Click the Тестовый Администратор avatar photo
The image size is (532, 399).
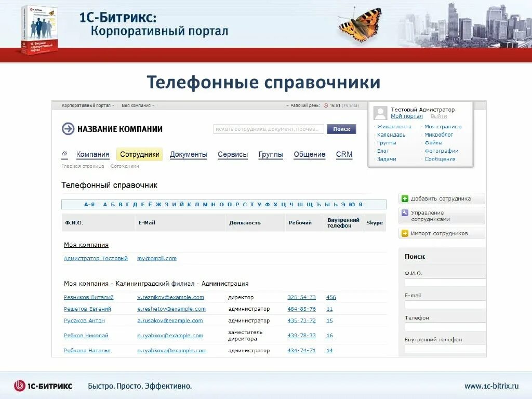[380, 111]
